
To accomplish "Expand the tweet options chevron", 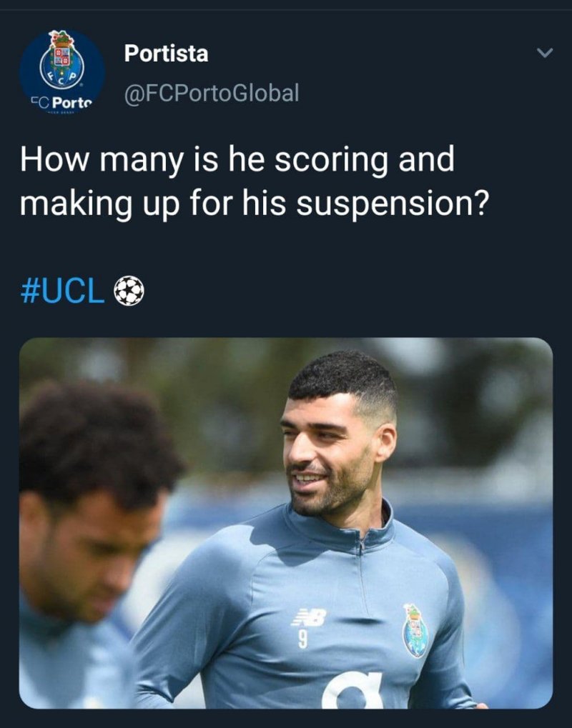I will [544, 54].
